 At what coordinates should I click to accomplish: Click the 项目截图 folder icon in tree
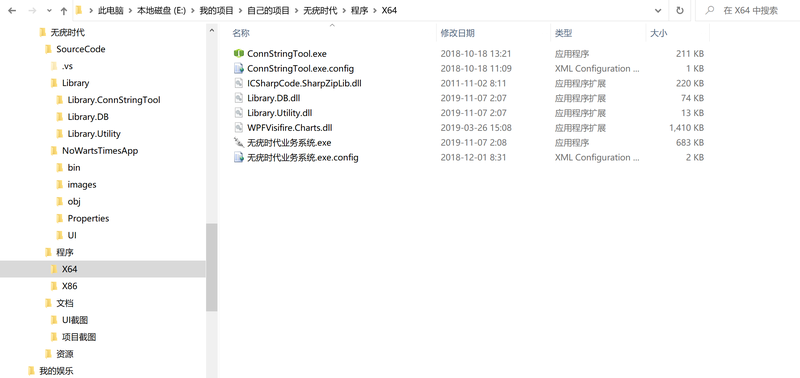pyautogui.click(x=54, y=337)
